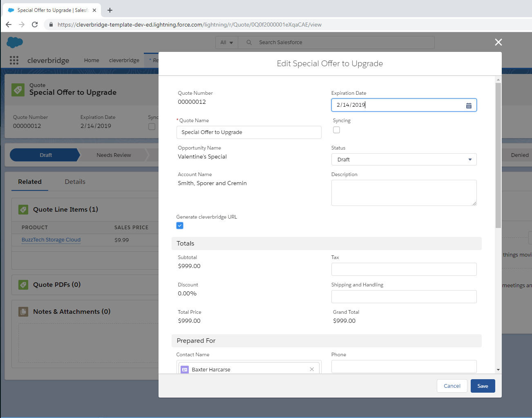Click into the Description text area
532x418 pixels.
(x=403, y=192)
